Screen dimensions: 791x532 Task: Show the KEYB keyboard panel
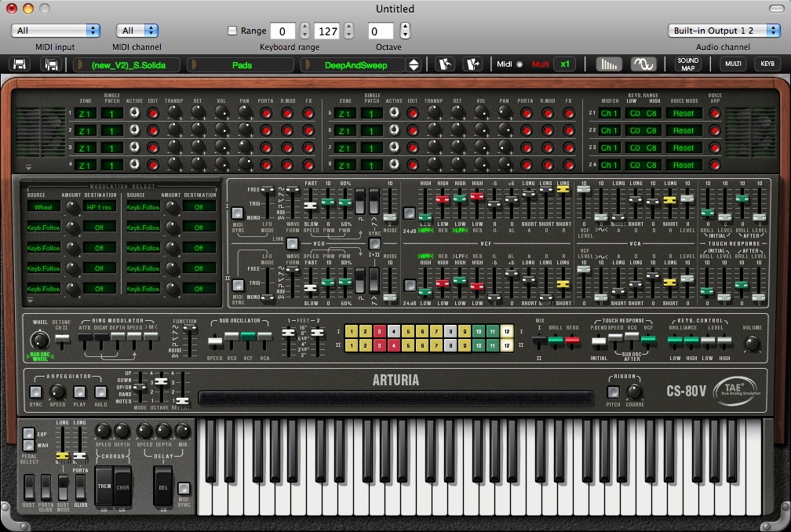767,64
